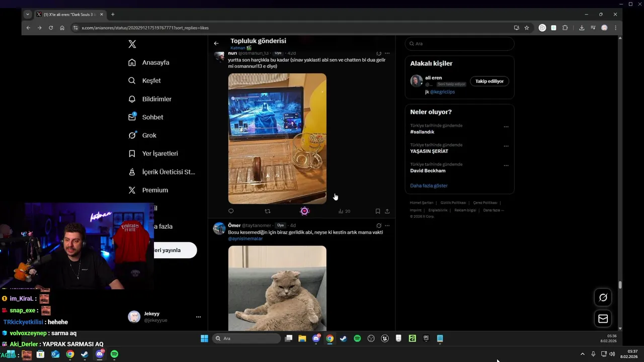Open options for David Beckham trend
The image size is (644, 362).
coord(506,165)
